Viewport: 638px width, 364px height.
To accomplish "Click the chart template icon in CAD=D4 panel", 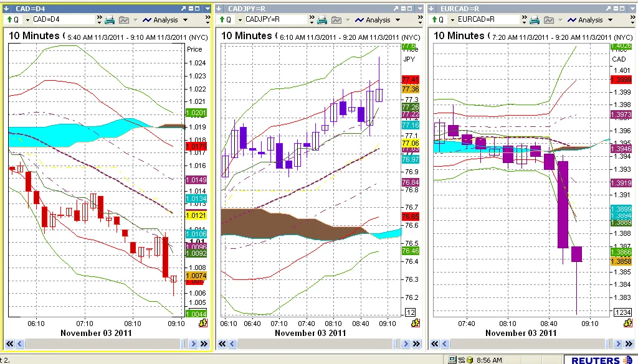I will [124, 20].
